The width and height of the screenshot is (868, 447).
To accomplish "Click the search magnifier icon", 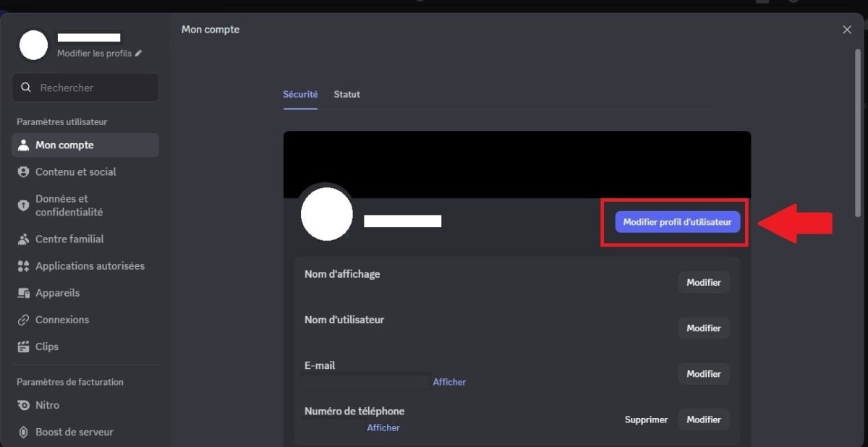I will [x=27, y=87].
